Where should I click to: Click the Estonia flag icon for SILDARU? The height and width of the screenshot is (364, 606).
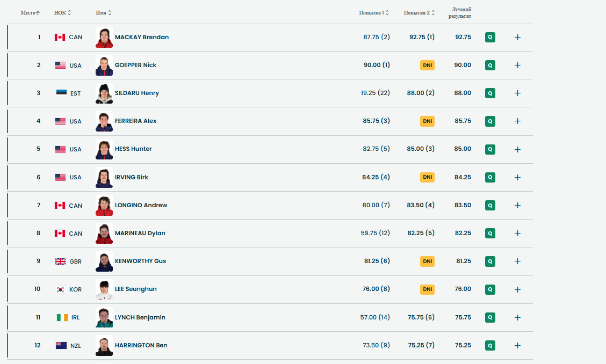[x=61, y=93]
